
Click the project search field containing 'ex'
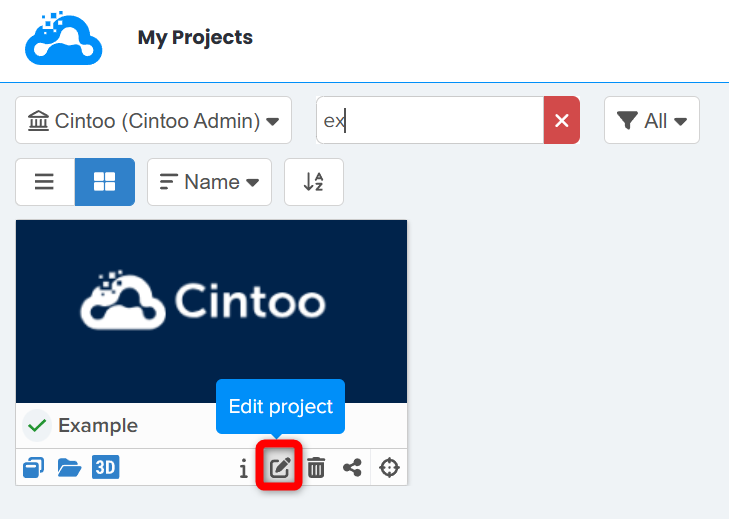coord(430,120)
